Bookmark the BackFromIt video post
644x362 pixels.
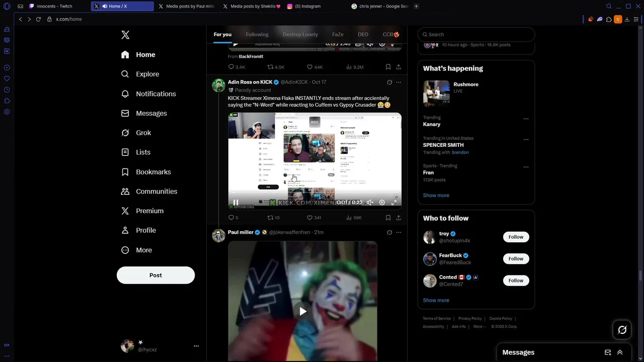click(388, 67)
